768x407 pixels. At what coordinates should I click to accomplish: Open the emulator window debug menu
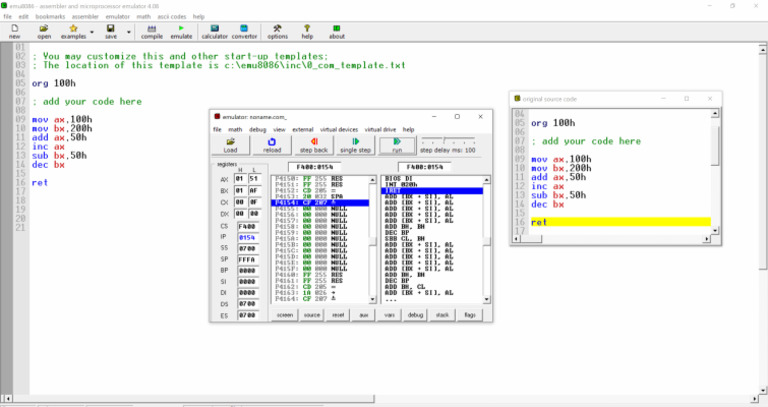pos(258,130)
